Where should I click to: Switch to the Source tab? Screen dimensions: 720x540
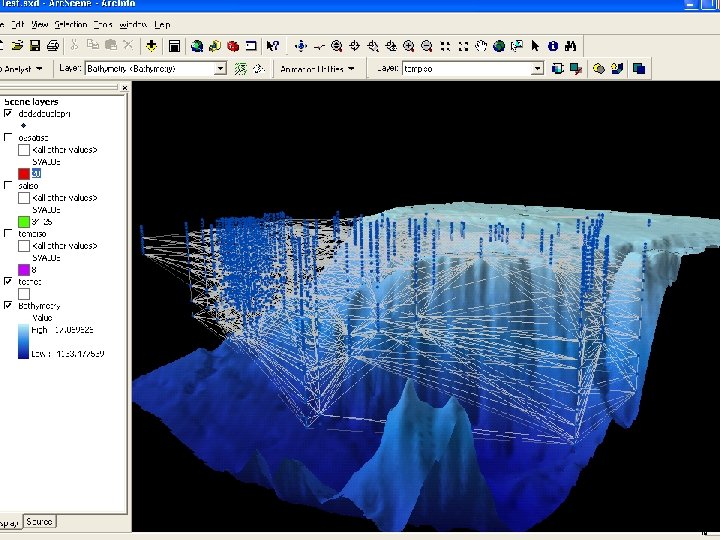(x=39, y=522)
